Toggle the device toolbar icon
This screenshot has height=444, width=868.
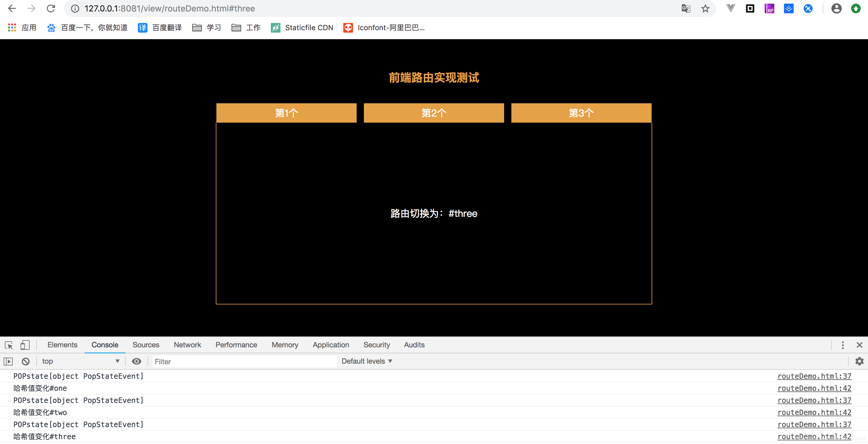pyautogui.click(x=25, y=345)
